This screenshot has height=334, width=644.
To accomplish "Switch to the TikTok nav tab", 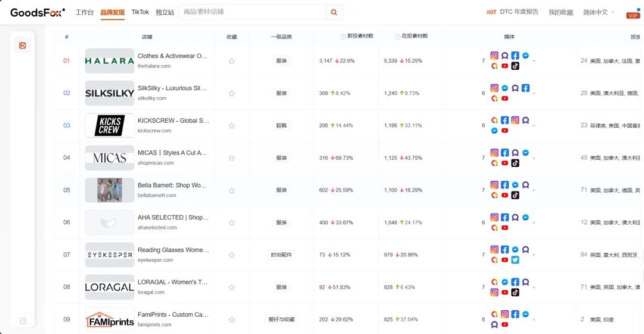I will click(x=140, y=12).
